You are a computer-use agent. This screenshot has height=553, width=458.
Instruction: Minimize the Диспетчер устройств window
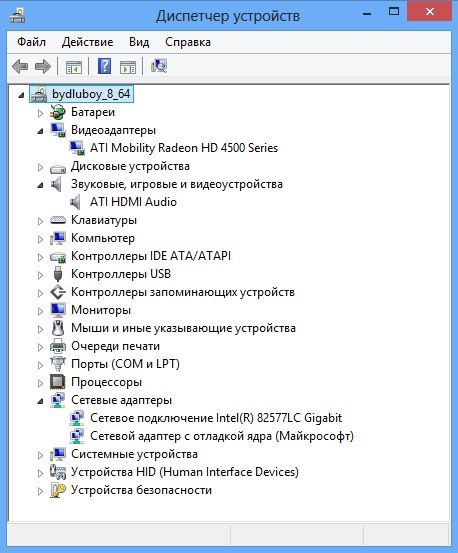tap(367, 13)
